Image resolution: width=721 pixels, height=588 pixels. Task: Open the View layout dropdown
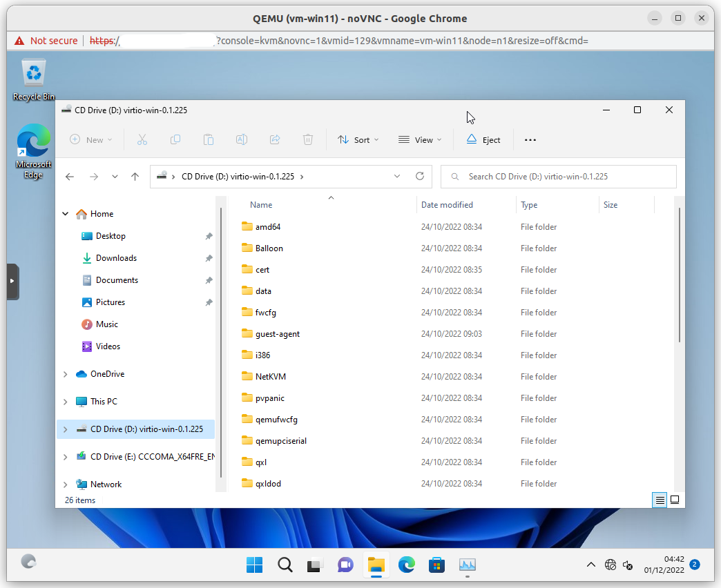click(420, 139)
